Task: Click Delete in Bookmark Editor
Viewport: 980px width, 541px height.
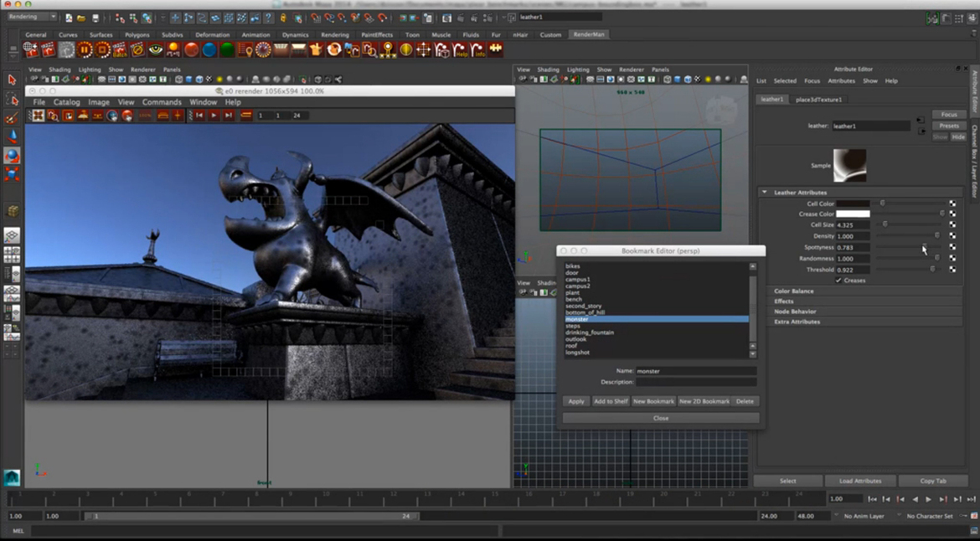Action: coord(745,401)
